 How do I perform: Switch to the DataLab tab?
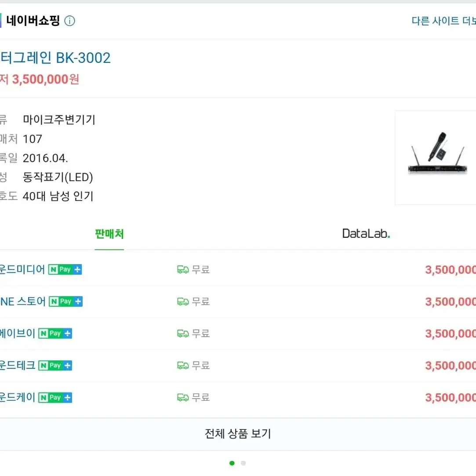366,234
